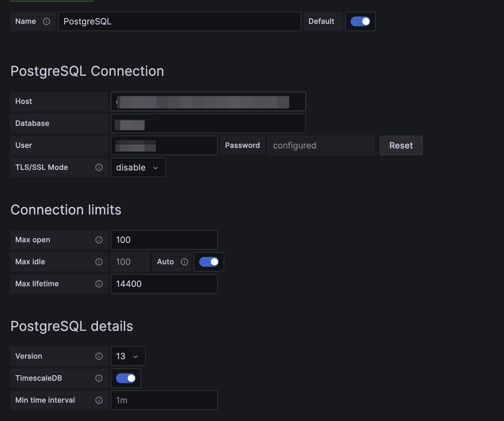Toggle the Max idle Auto switch
This screenshot has width=504, height=421.
pos(209,262)
